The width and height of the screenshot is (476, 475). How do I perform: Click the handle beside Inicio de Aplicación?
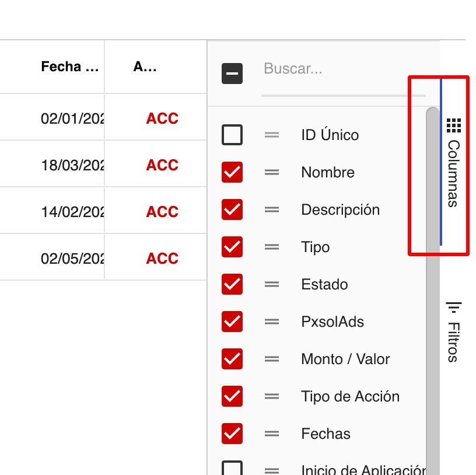272,470
